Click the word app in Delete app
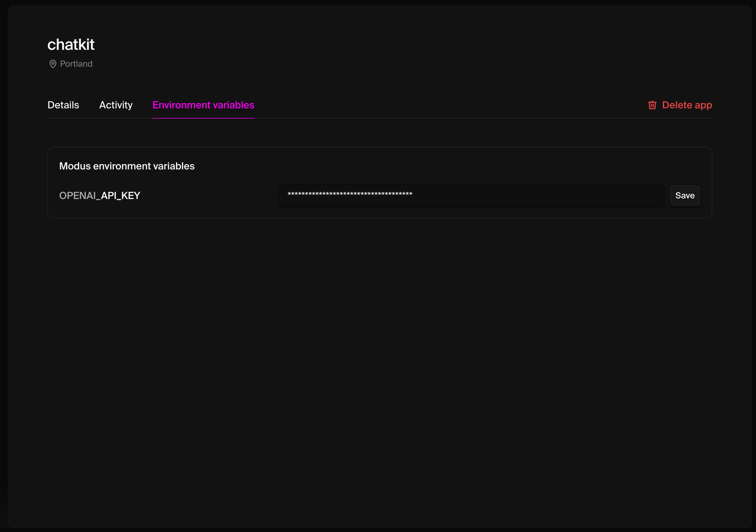The image size is (756, 532). click(703, 106)
